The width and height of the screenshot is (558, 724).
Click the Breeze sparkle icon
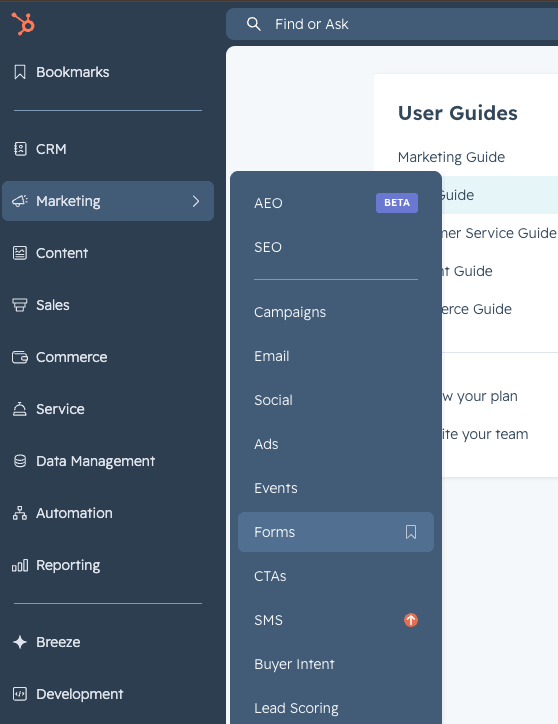click(20, 642)
